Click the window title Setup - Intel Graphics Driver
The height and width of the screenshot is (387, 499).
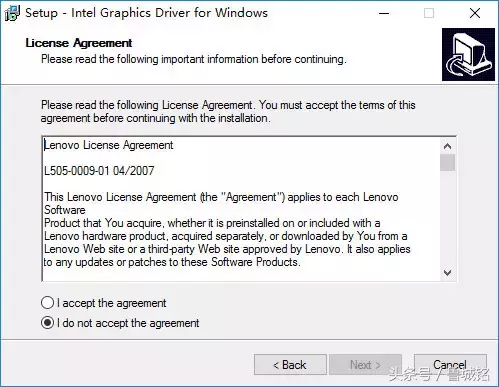click(x=146, y=13)
